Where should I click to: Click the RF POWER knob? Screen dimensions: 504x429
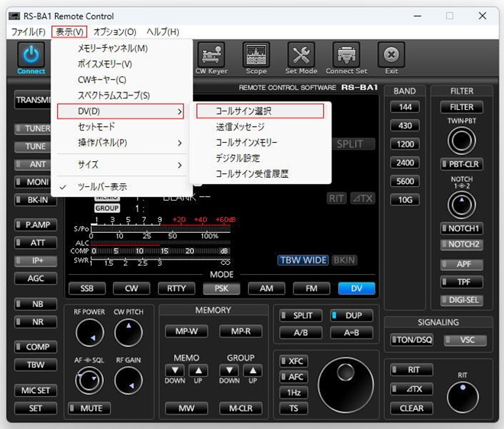89,333
